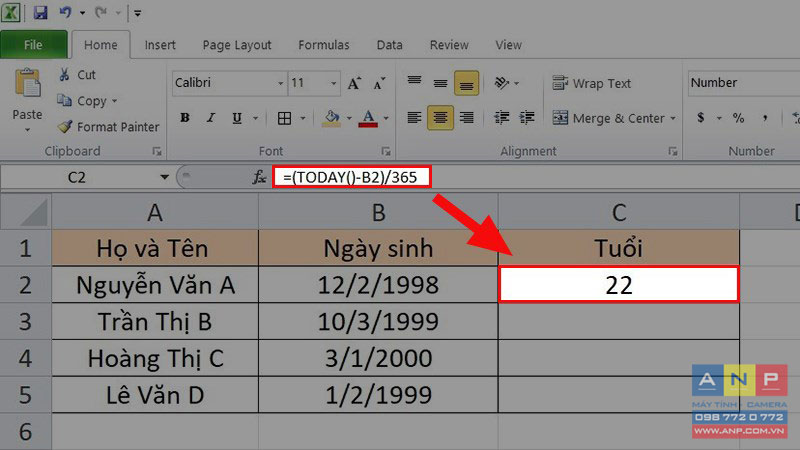The height and width of the screenshot is (450, 800).
Task: Click Decrease Indent icon
Action: pos(502,118)
